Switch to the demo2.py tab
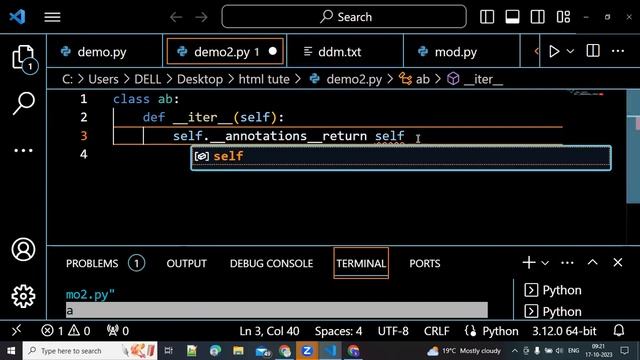This screenshot has width=640, height=360. point(225,51)
